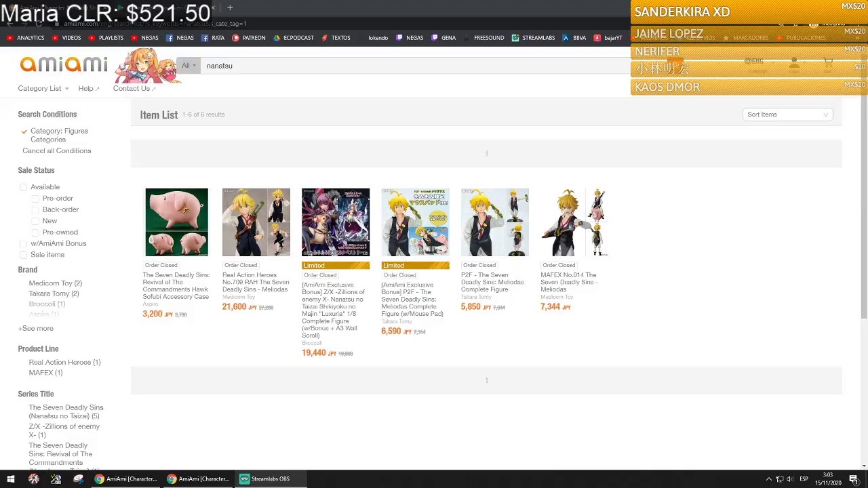
Task: Open the Windows notification center icon
Action: (854, 479)
